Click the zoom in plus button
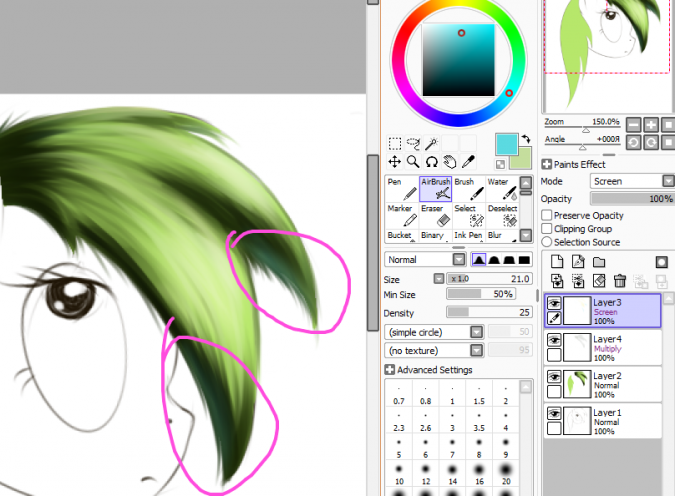Screen dimensions: 675x496 (651, 125)
